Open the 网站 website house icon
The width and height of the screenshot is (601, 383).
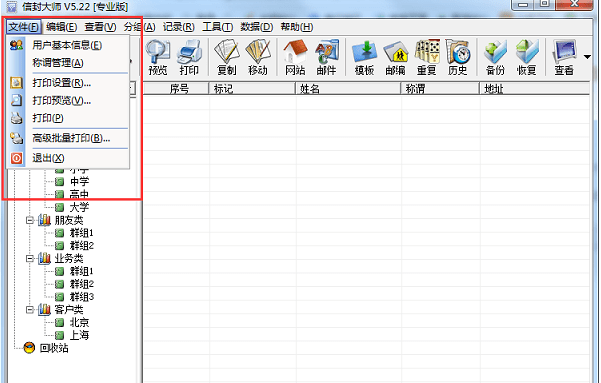(x=295, y=58)
